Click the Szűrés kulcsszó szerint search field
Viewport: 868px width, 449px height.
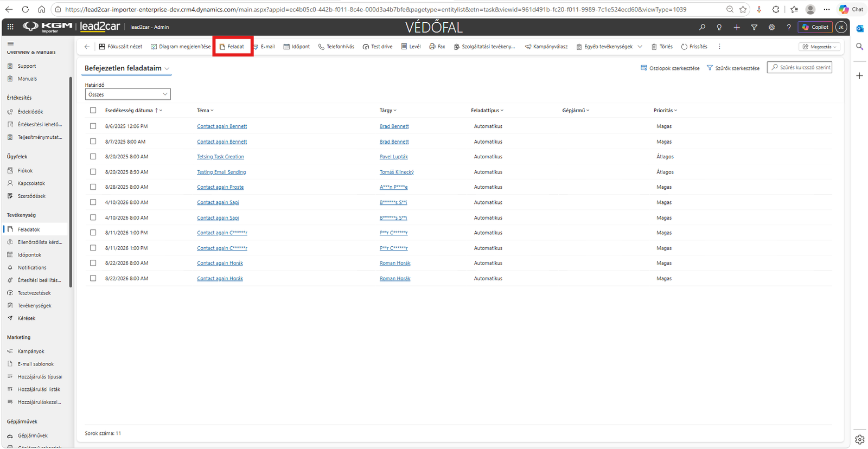pos(800,67)
